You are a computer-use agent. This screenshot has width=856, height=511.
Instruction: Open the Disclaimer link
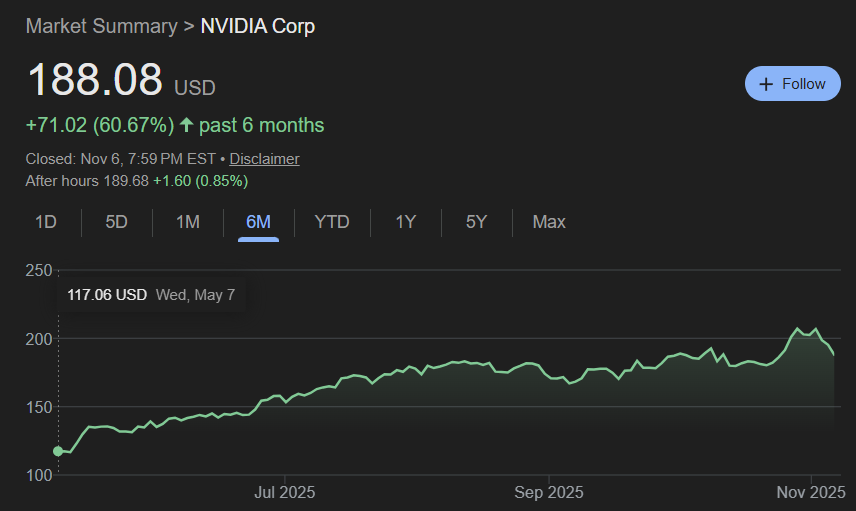[264, 158]
